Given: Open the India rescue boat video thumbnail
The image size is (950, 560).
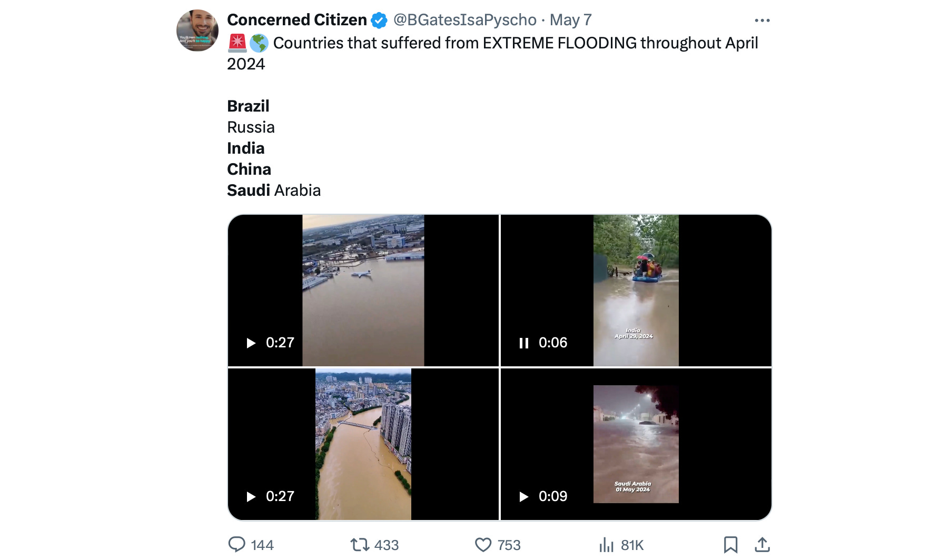Looking at the screenshot, I should coord(636,290).
